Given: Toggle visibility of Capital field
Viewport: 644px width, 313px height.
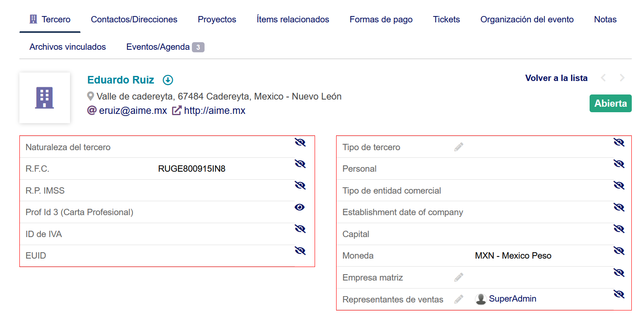Looking at the screenshot, I should 619,229.
